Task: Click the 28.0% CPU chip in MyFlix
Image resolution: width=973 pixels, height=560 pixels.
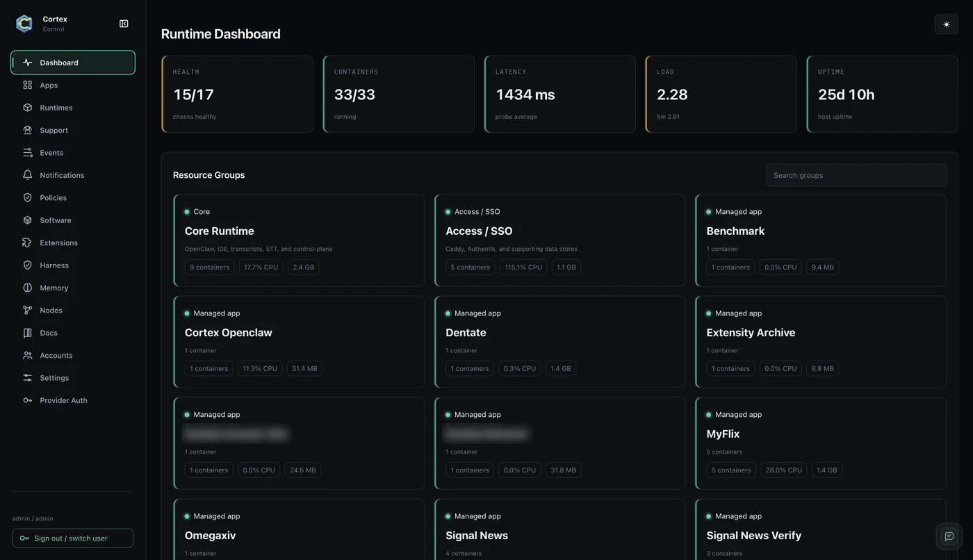Action: point(783,470)
